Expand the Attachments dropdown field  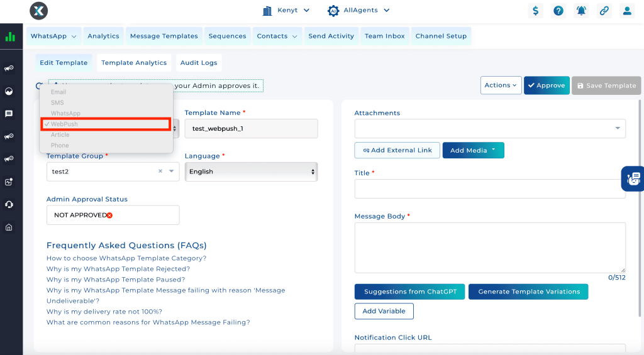pyautogui.click(x=489, y=128)
